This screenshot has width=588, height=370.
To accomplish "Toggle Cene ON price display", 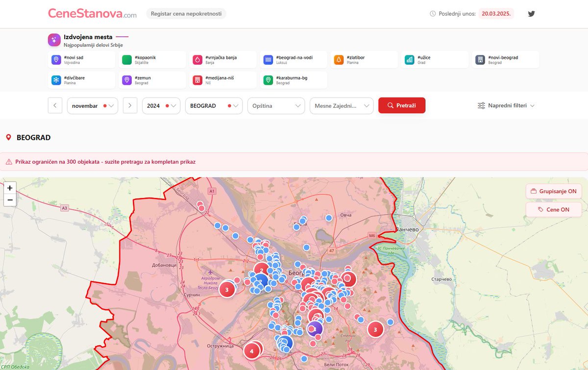I will [x=554, y=209].
